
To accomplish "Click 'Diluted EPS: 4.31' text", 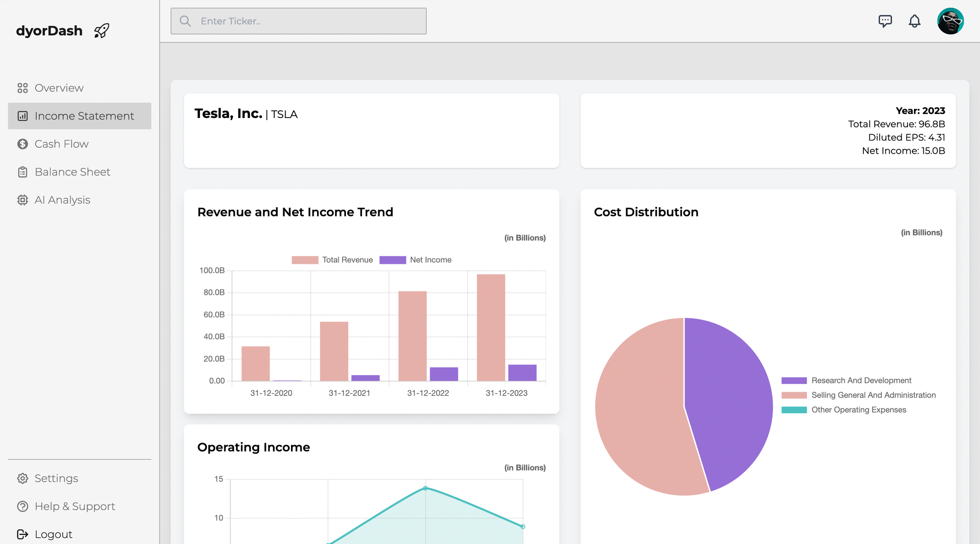I will point(906,138).
